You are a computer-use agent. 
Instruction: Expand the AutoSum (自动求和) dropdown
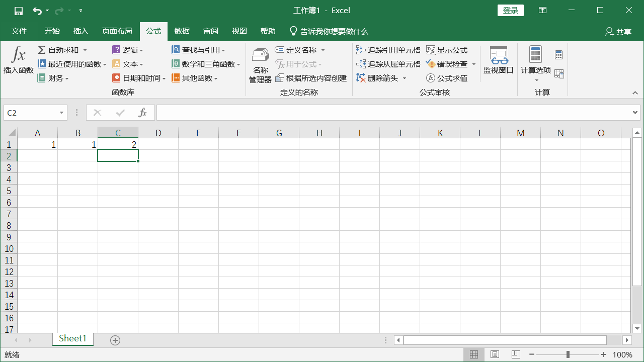click(85, 50)
